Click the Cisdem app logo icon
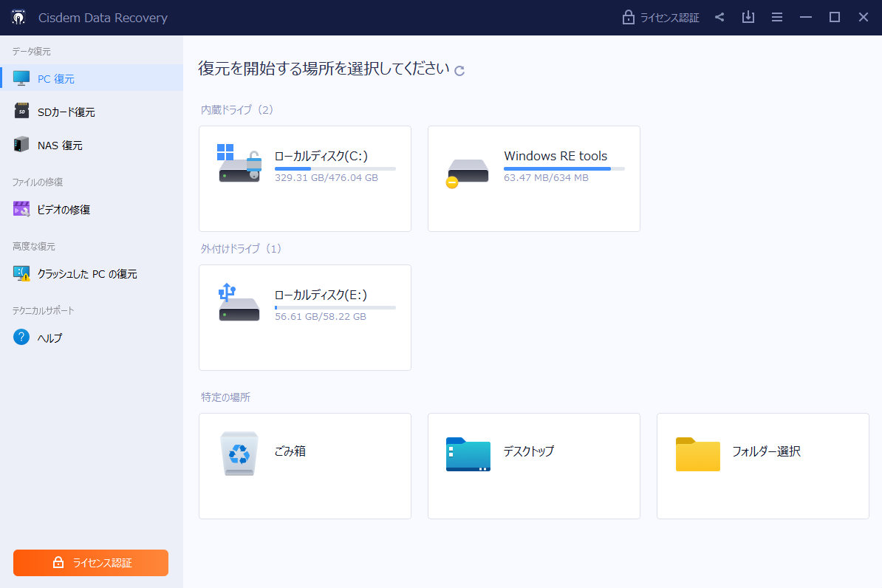The width and height of the screenshot is (882, 588). (19, 18)
